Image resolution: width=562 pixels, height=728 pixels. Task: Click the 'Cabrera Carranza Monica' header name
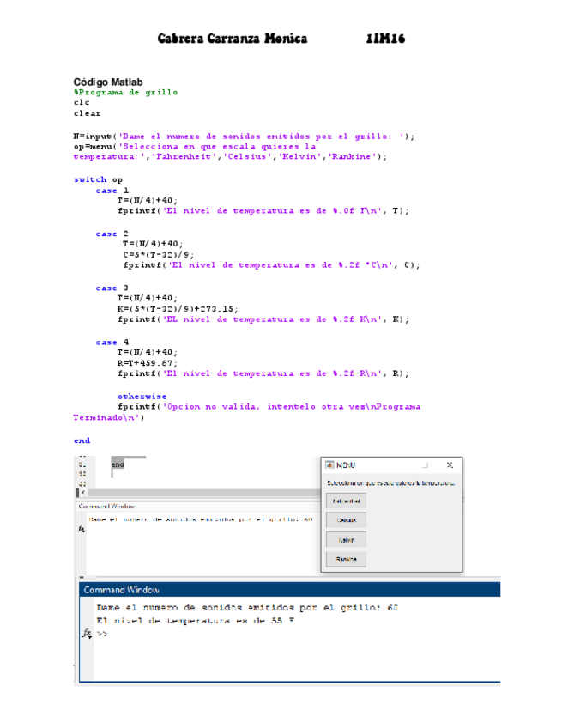tap(233, 39)
